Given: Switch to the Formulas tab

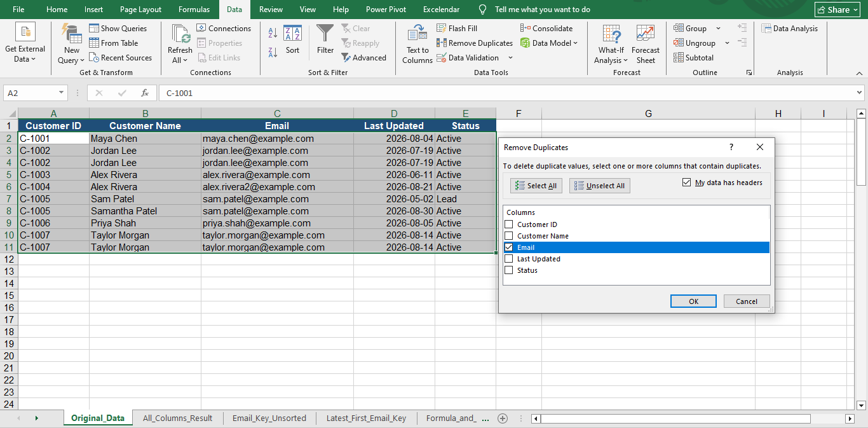Looking at the screenshot, I should pos(194,10).
